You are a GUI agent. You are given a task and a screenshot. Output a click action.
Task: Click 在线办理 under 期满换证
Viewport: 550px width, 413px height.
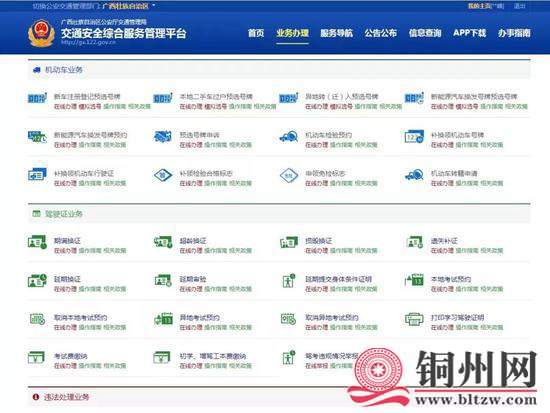click(x=65, y=251)
